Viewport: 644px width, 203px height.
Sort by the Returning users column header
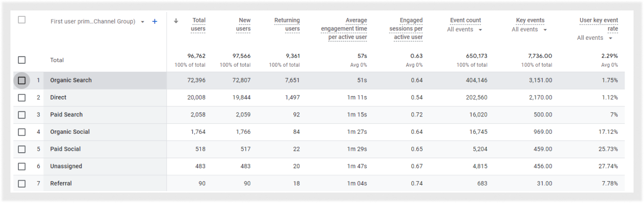click(x=287, y=25)
